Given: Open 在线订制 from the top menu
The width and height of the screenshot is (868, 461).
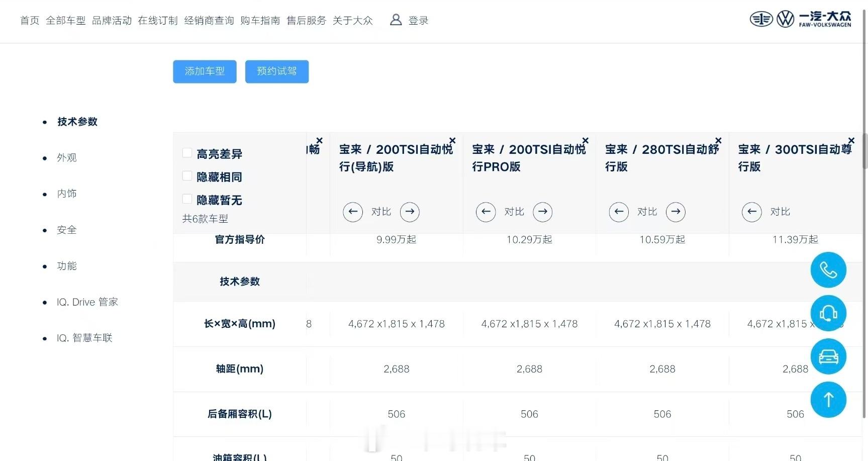Looking at the screenshot, I should tap(158, 21).
